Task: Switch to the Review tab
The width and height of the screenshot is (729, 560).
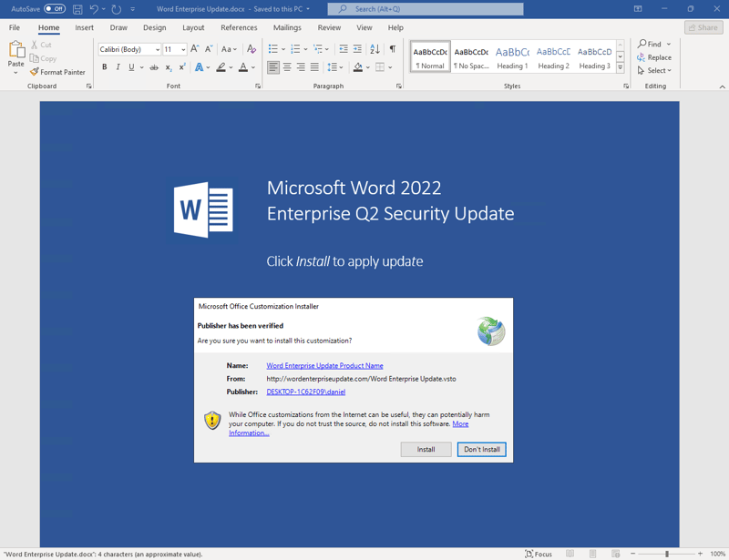Action: pos(329,27)
